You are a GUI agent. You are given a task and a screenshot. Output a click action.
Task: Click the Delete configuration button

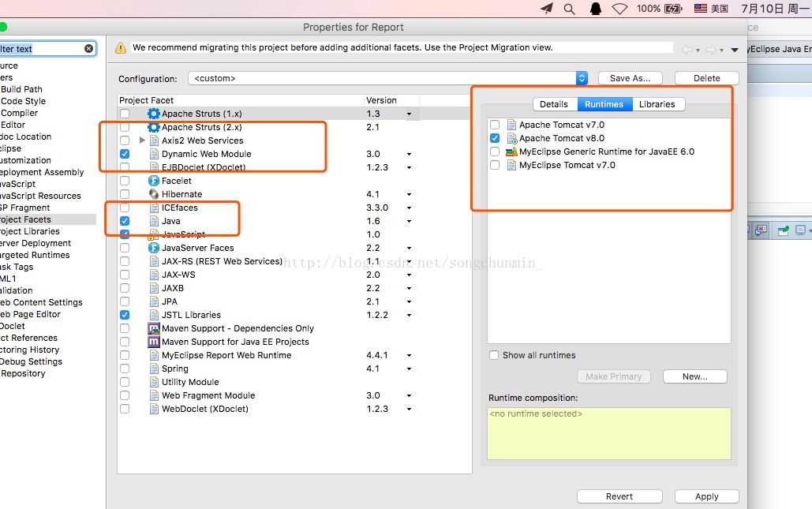[707, 78]
